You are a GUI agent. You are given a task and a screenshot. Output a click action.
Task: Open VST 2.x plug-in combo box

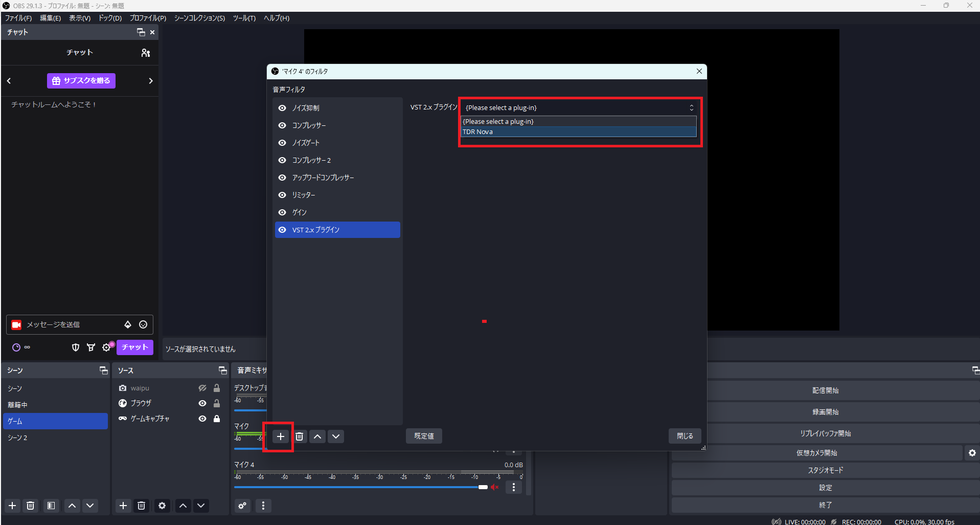click(579, 107)
